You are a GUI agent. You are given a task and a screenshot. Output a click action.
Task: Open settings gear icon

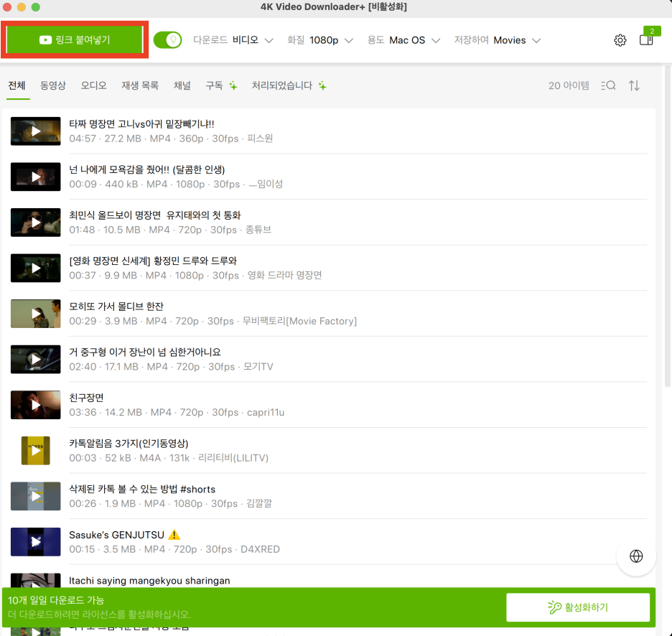[620, 40]
